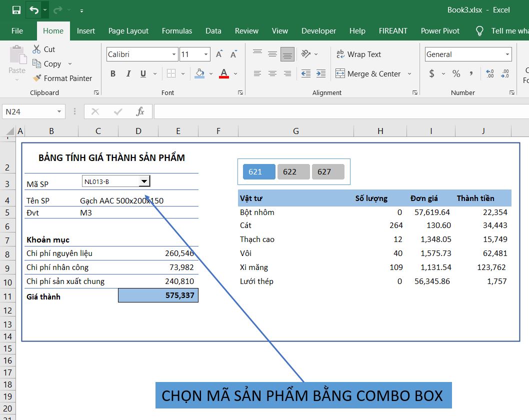The width and height of the screenshot is (529, 420).
Task: Click the Cut scissors icon
Action: [x=36, y=49]
